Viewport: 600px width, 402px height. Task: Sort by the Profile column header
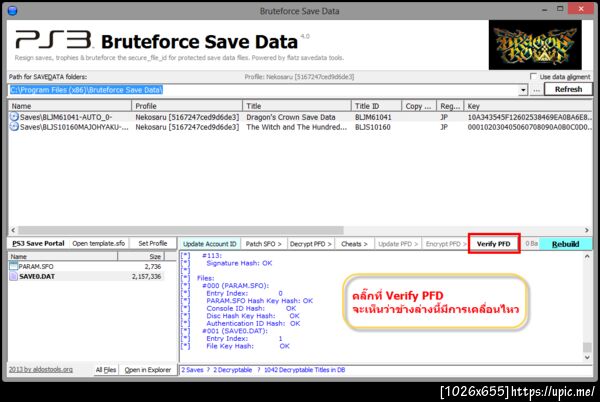tap(187, 106)
